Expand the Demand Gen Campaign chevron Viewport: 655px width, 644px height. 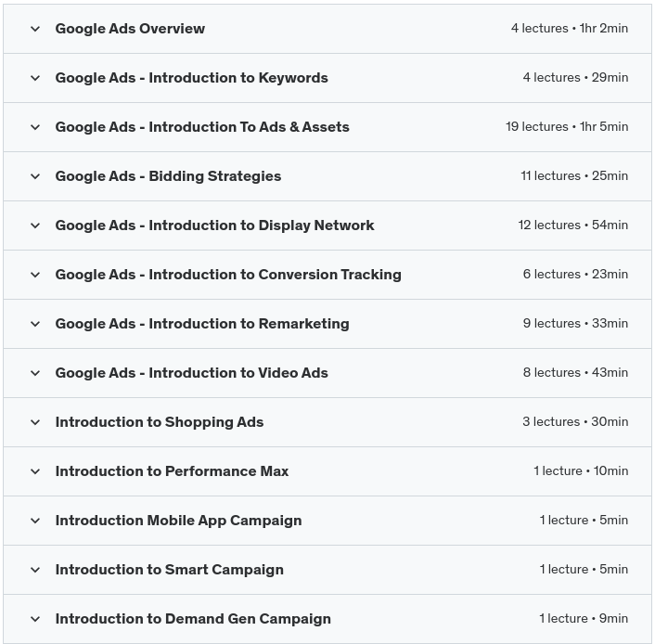[x=35, y=619]
